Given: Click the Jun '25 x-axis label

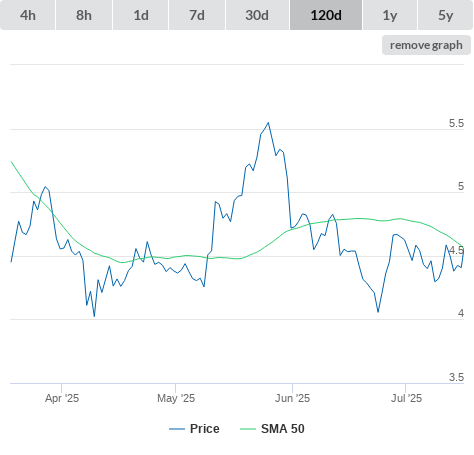Looking at the screenshot, I should pyautogui.click(x=292, y=398).
